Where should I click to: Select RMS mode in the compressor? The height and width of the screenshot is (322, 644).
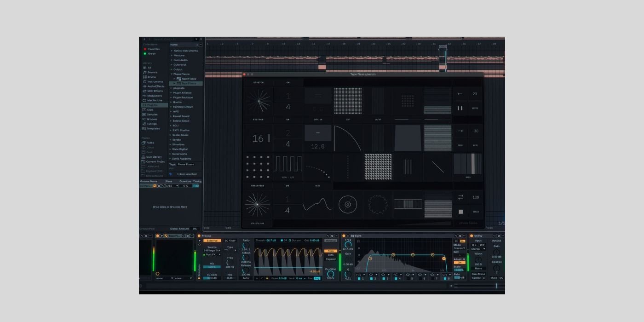(x=331, y=255)
